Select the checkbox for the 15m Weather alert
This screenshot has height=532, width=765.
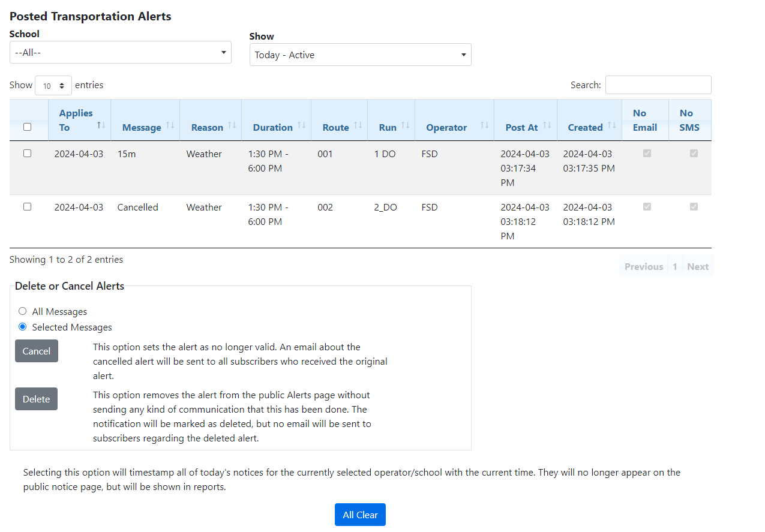pyautogui.click(x=27, y=154)
